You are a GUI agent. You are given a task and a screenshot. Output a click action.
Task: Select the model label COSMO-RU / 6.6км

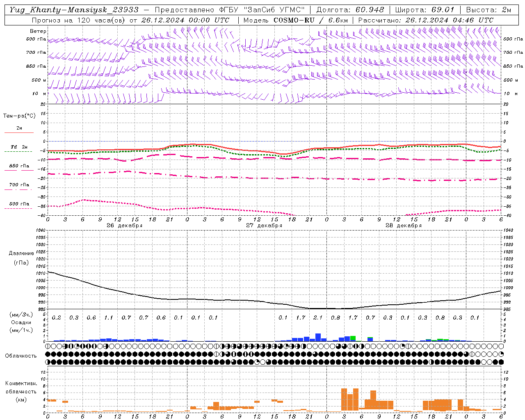pos(311,20)
